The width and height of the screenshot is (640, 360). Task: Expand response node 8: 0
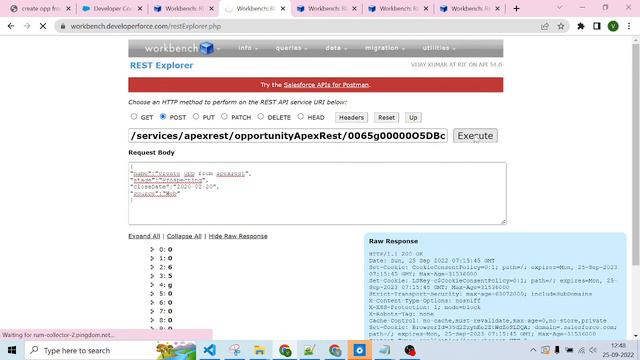[152, 320]
